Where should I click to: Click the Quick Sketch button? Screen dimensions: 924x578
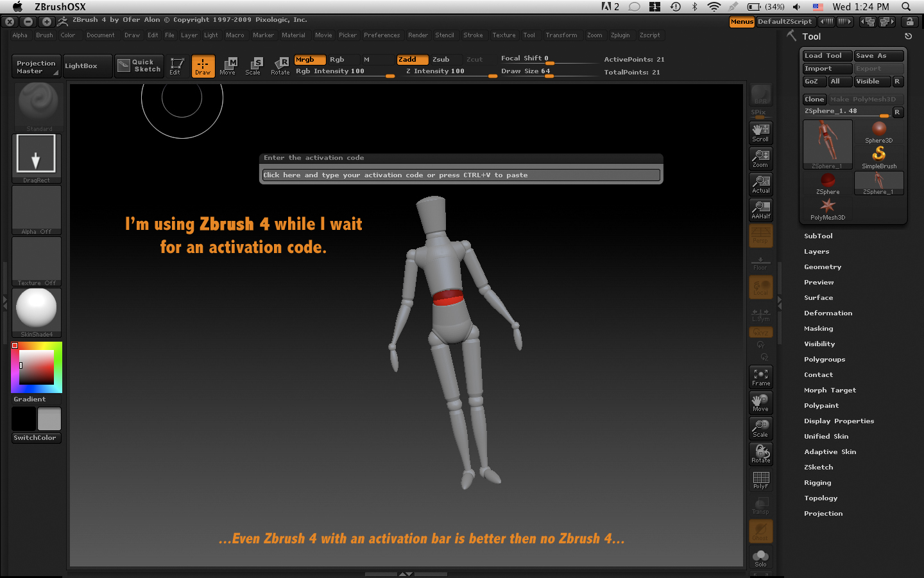139,66
